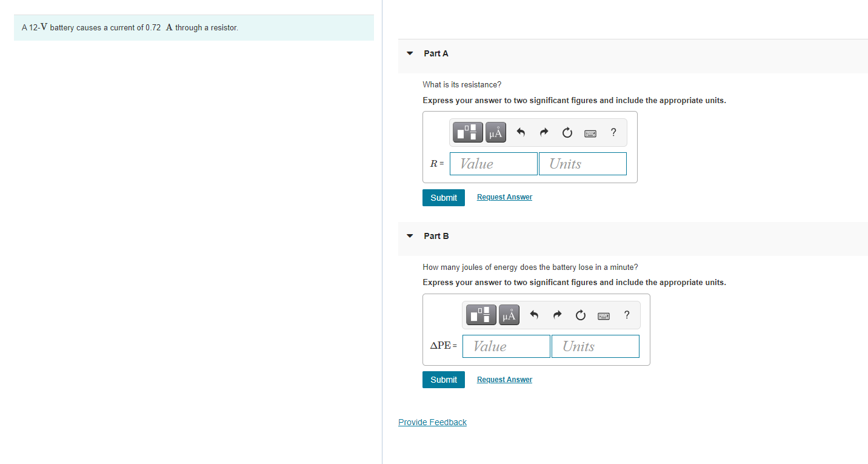Select the Part B joules of energy question
The height and width of the screenshot is (464, 868).
click(x=530, y=267)
